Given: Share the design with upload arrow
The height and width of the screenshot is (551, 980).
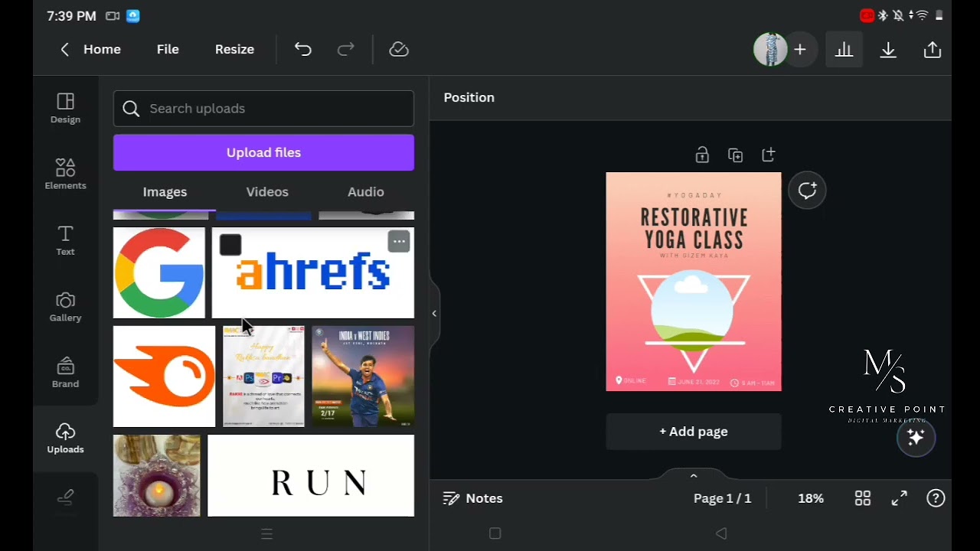Looking at the screenshot, I should click(932, 50).
